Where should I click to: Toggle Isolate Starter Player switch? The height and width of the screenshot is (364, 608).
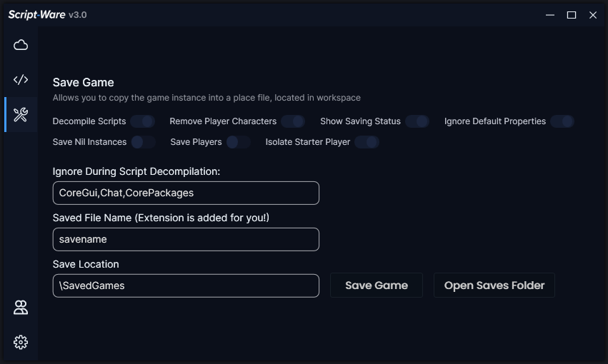coord(367,142)
